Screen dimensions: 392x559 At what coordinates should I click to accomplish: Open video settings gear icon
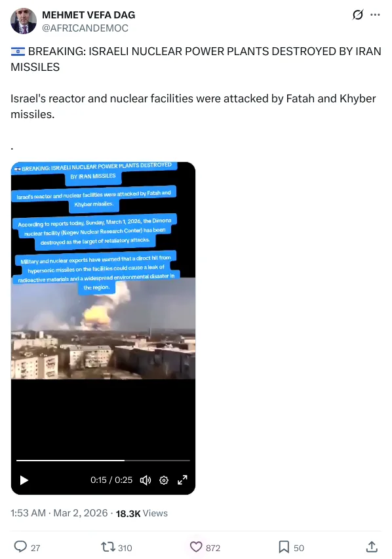click(164, 480)
